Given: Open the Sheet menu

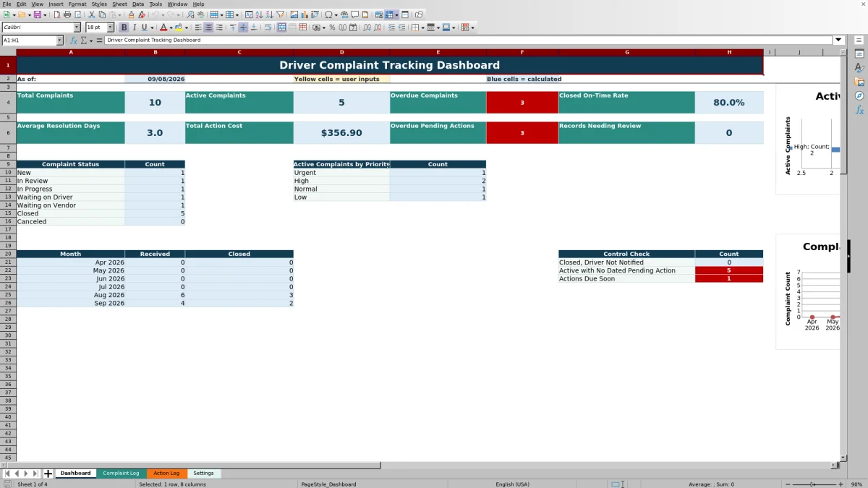Looking at the screenshot, I should click(120, 4).
